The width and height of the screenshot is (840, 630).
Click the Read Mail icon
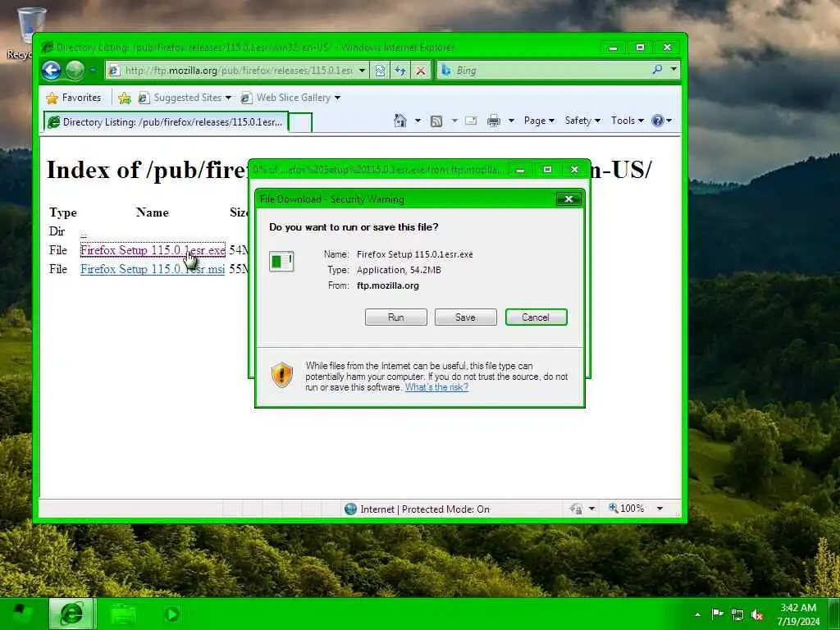[x=471, y=121]
